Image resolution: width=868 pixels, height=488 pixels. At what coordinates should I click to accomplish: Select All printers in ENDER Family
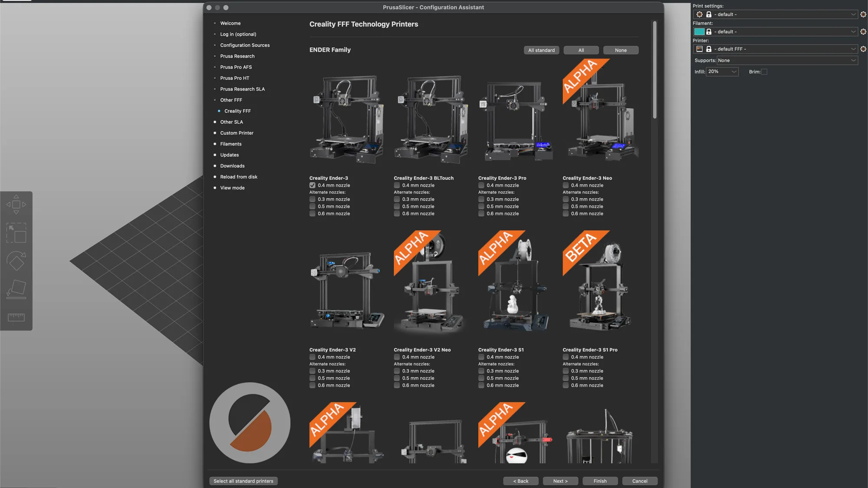pos(581,50)
